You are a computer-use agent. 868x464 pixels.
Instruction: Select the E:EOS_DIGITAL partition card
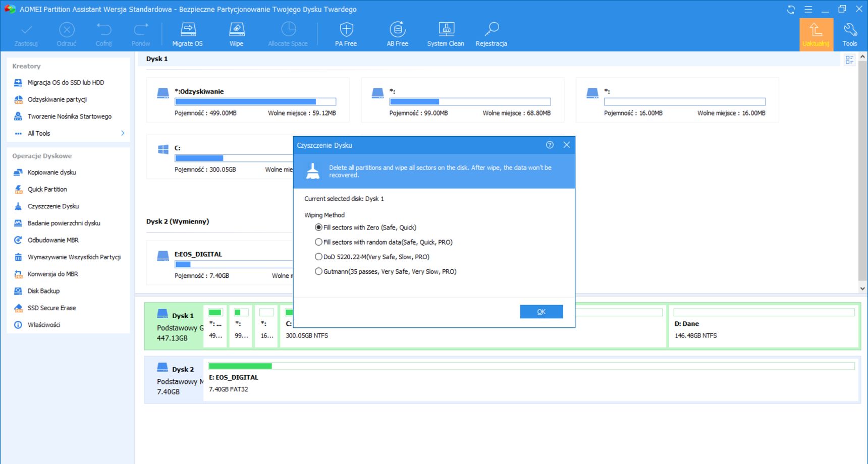click(220, 263)
